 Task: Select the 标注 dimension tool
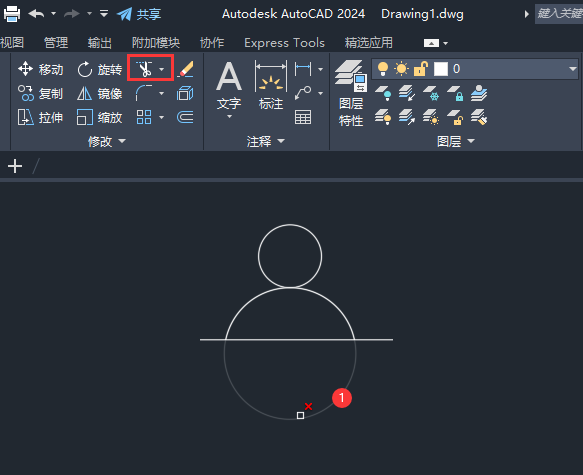click(x=271, y=86)
